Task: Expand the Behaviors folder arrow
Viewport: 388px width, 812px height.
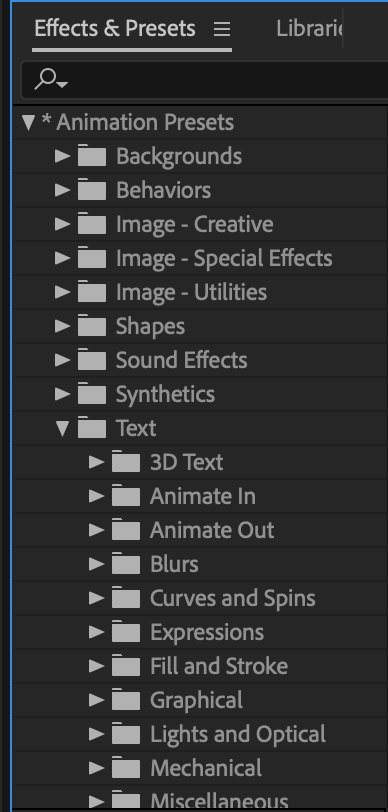Action: tap(63, 190)
